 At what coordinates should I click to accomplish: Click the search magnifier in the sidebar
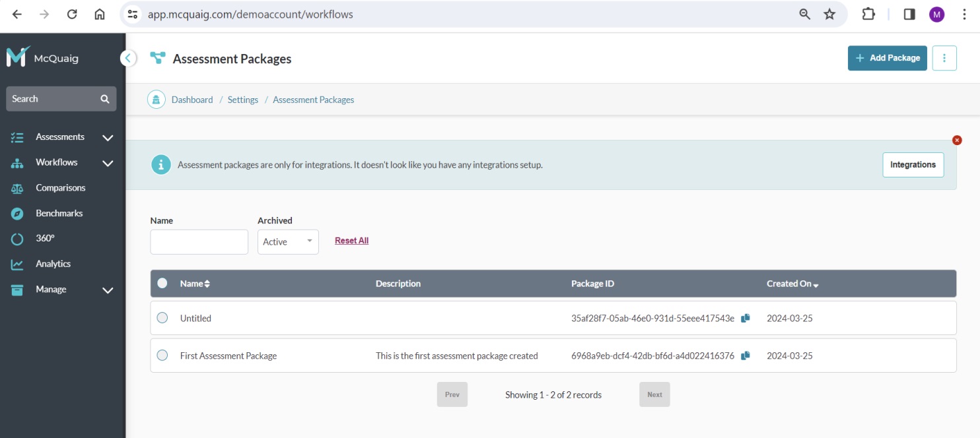104,98
